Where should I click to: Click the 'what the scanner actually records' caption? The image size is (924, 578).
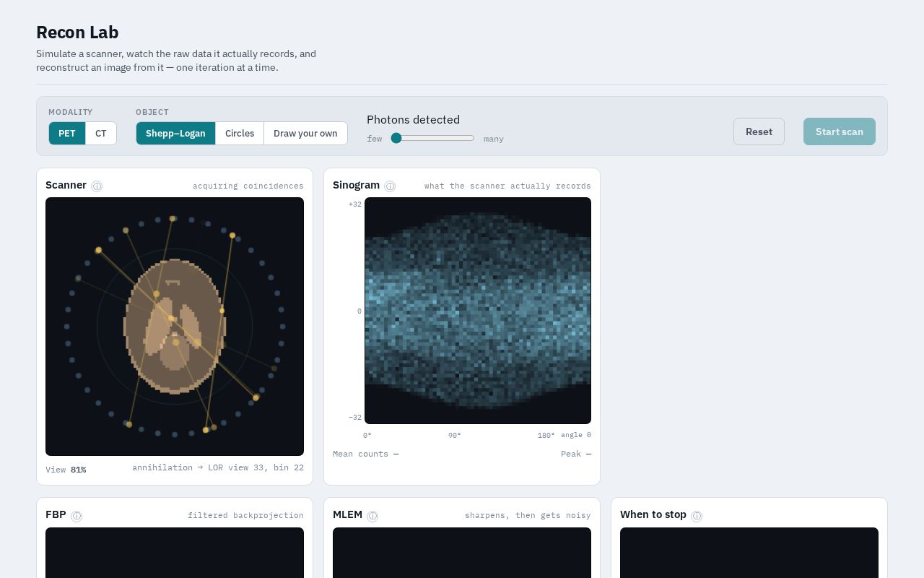pyautogui.click(x=507, y=186)
